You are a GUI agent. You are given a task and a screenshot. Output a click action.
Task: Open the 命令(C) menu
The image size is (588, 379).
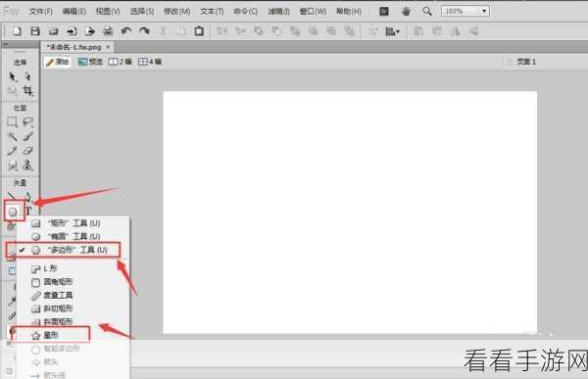(x=245, y=12)
